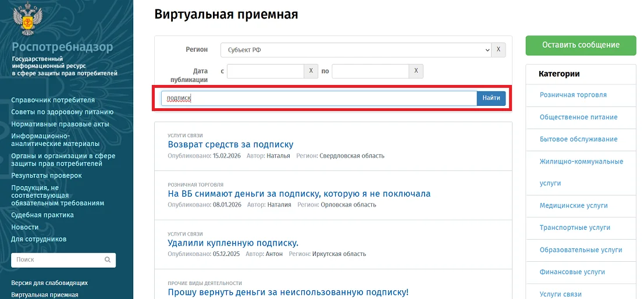Click the end date 'по' input field
Screen dimensions: 644x299
[371, 71]
